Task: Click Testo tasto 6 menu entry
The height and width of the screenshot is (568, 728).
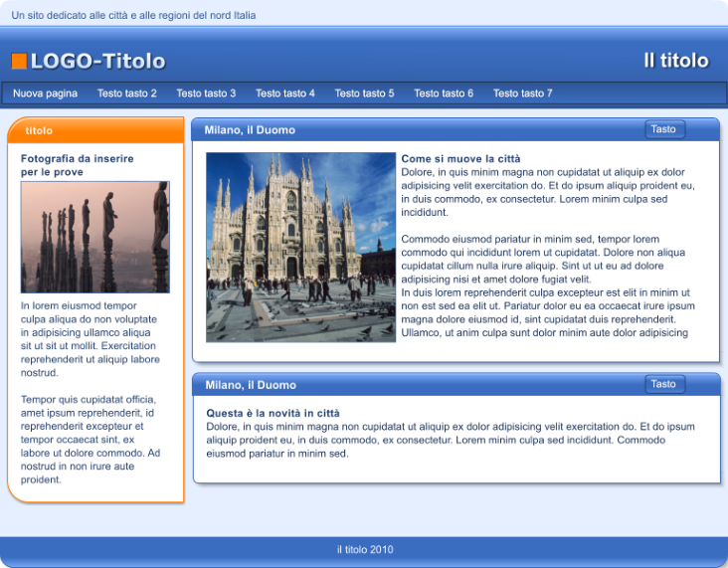Action: click(444, 94)
